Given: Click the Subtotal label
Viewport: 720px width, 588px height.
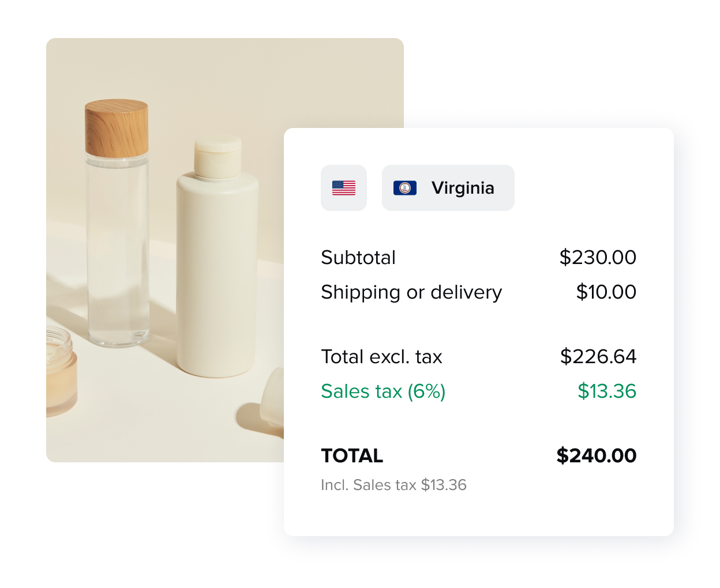Looking at the screenshot, I should pyautogui.click(x=358, y=258).
